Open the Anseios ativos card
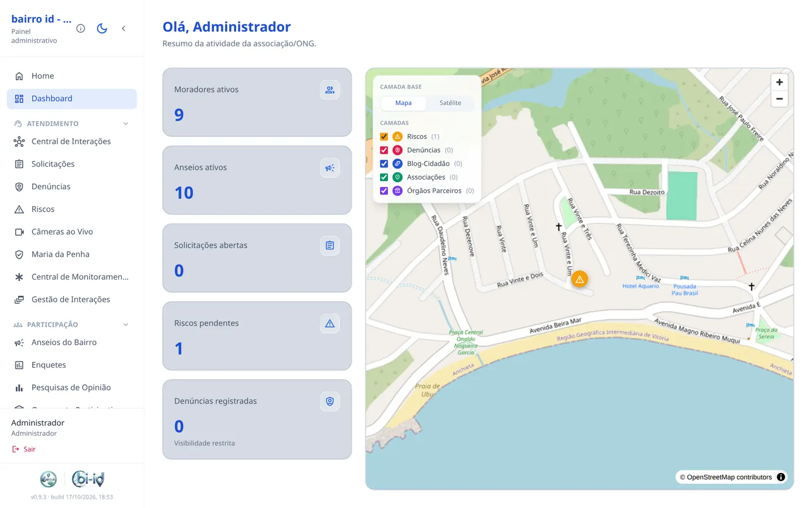812x508 pixels. coord(257,180)
